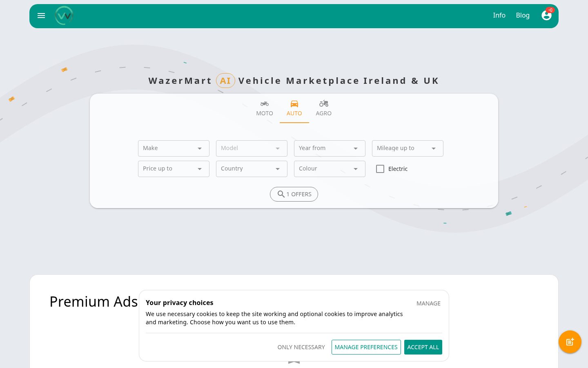The height and width of the screenshot is (368, 588).
Task: Click the orange create-ad floating button
Action: pyautogui.click(x=570, y=342)
